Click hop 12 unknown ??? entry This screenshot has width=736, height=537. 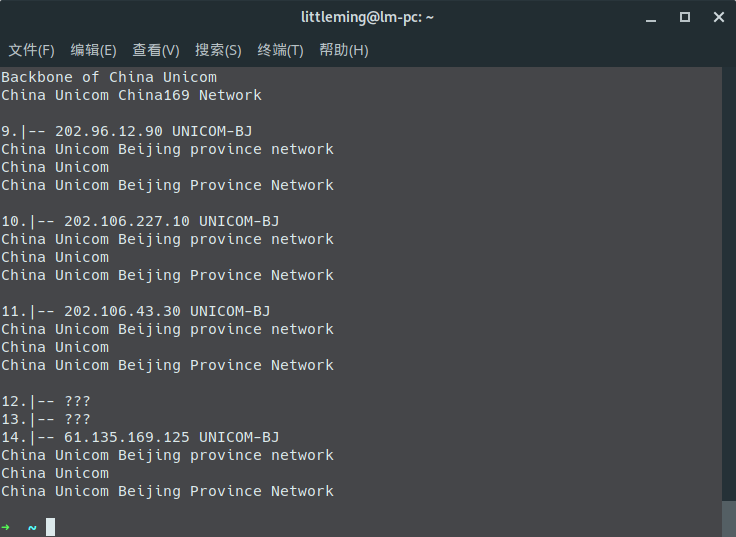click(x=46, y=401)
